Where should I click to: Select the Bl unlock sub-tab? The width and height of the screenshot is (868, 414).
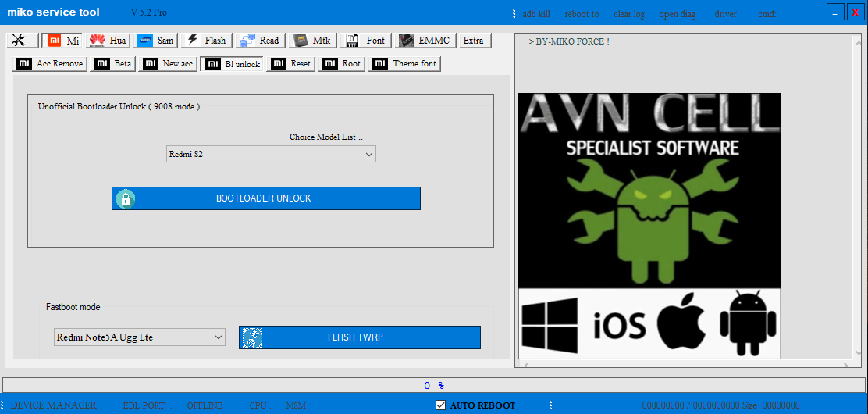click(232, 64)
